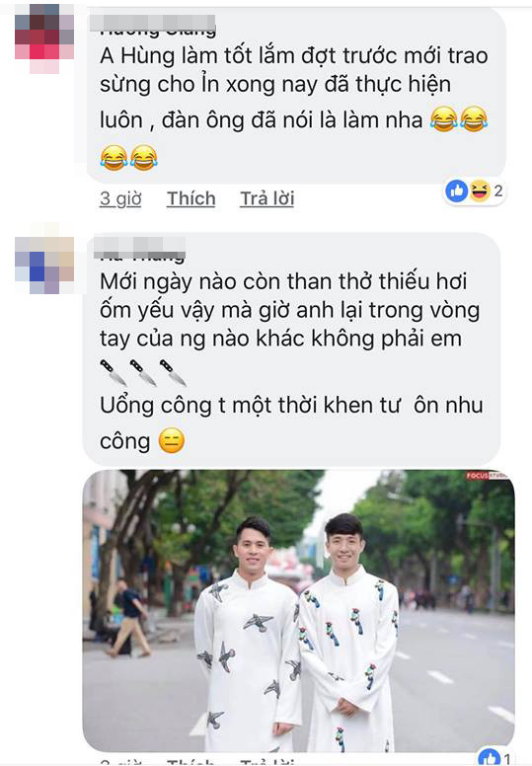The width and height of the screenshot is (532, 766).
Task: Open the blurred name of the first commenter
Action: pos(153,23)
